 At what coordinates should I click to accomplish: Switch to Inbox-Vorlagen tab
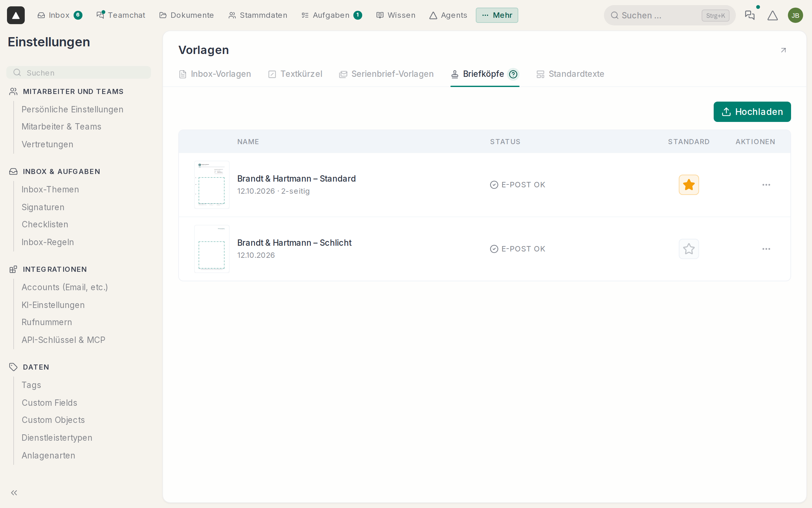pyautogui.click(x=215, y=74)
